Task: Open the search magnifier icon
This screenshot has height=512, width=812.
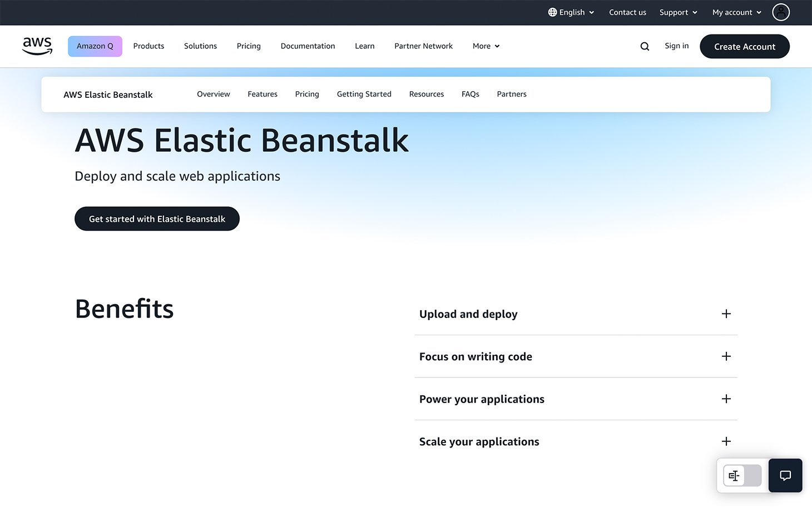Action: (645, 46)
